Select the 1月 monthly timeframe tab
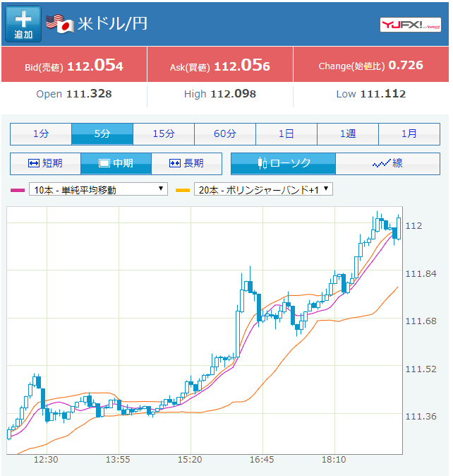 [409, 133]
